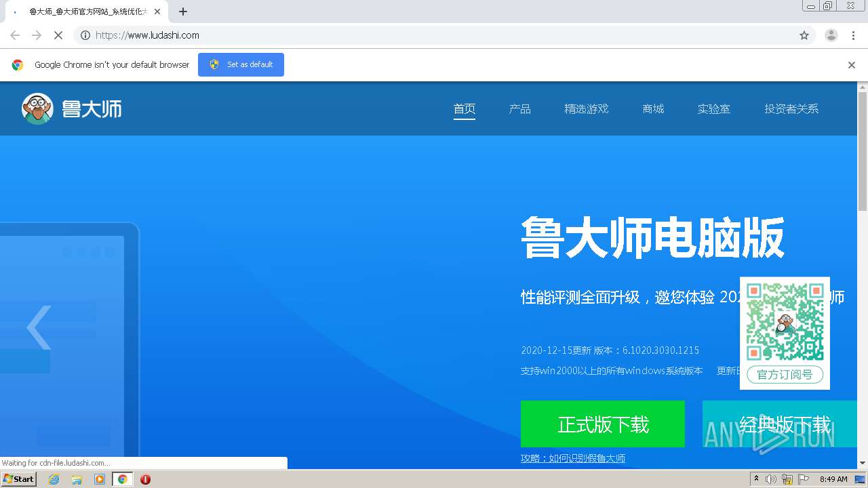Open the 商城 navigation item
The width and height of the screenshot is (868, 488).
coord(654,109)
